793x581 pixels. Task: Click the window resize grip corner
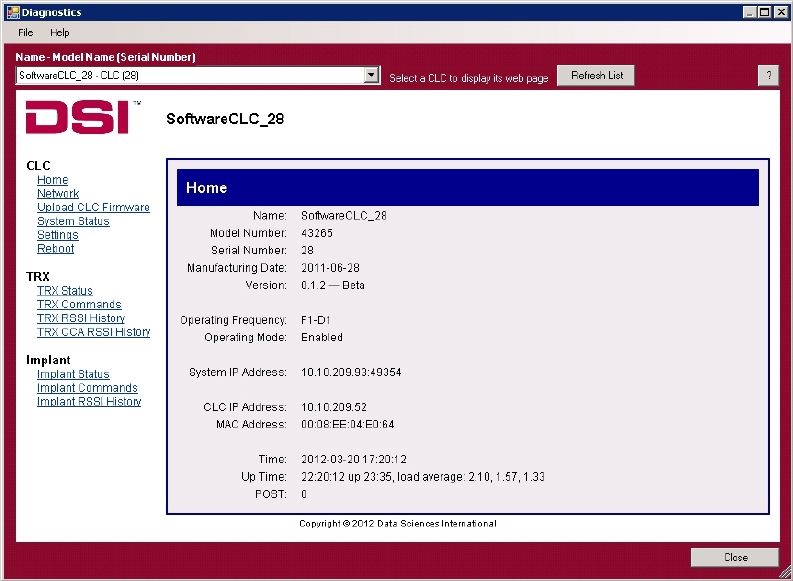[x=785, y=573]
